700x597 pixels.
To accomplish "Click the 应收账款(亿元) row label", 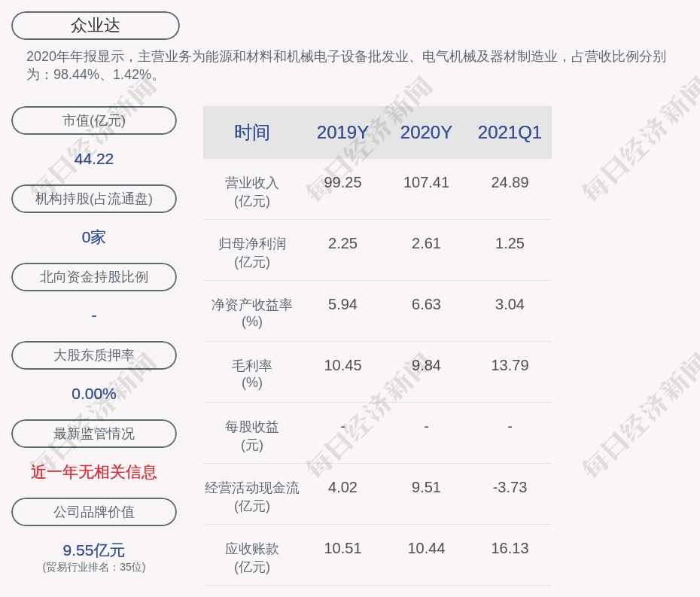I will tap(252, 558).
